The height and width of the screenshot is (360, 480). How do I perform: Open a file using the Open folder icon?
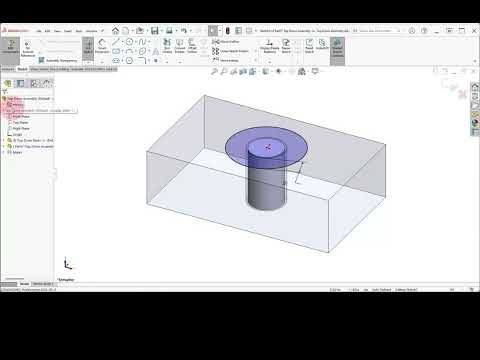click(x=140, y=31)
